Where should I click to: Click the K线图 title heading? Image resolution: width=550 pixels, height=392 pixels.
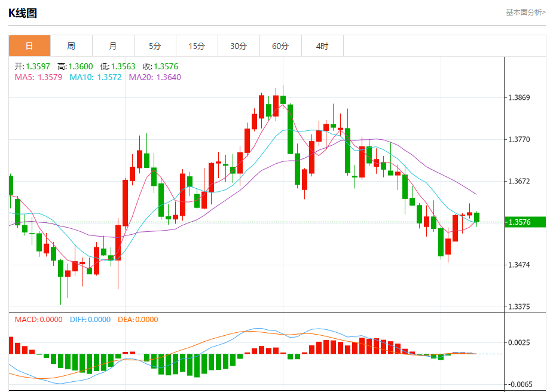[x=22, y=13]
